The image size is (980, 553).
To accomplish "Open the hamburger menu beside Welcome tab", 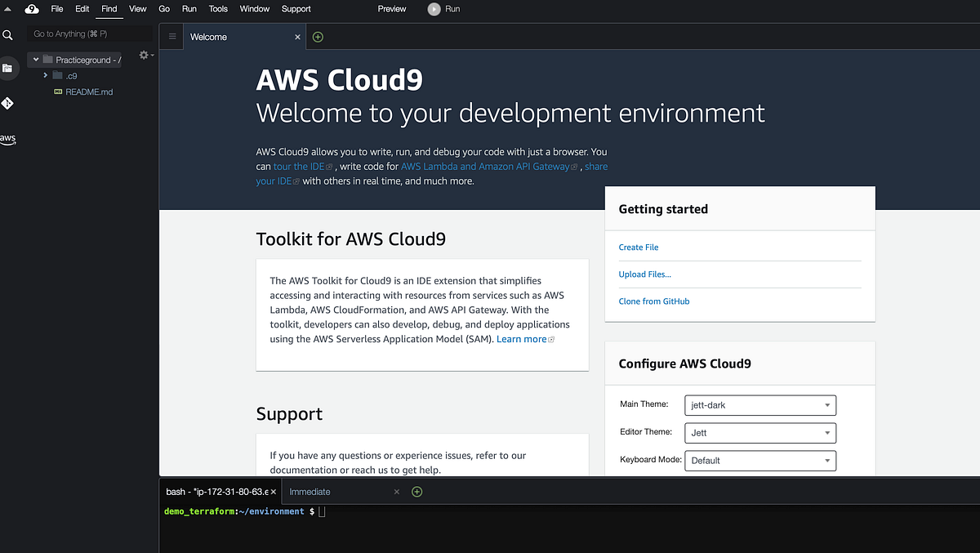I will (171, 36).
